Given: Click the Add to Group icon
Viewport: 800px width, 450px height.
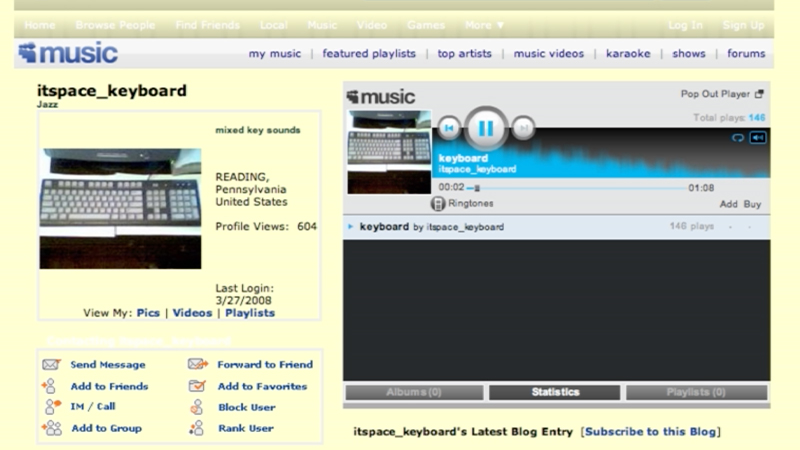Looking at the screenshot, I should click(x=52, y=428).
